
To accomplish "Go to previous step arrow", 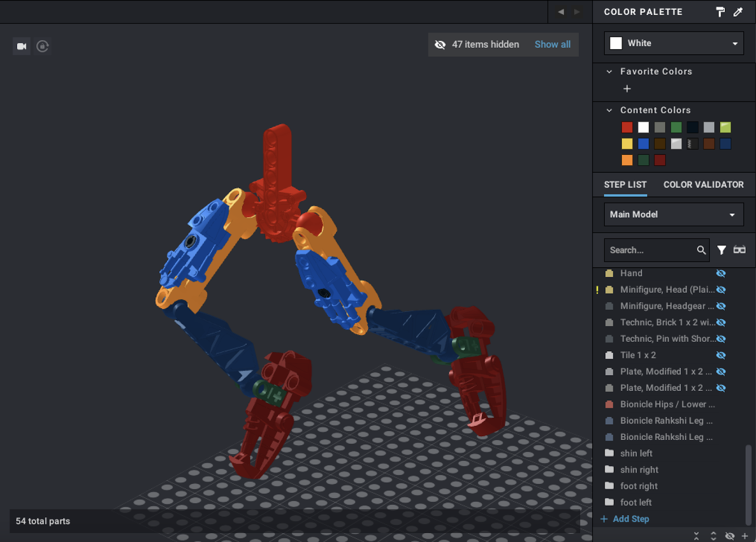I will point(561,12).
